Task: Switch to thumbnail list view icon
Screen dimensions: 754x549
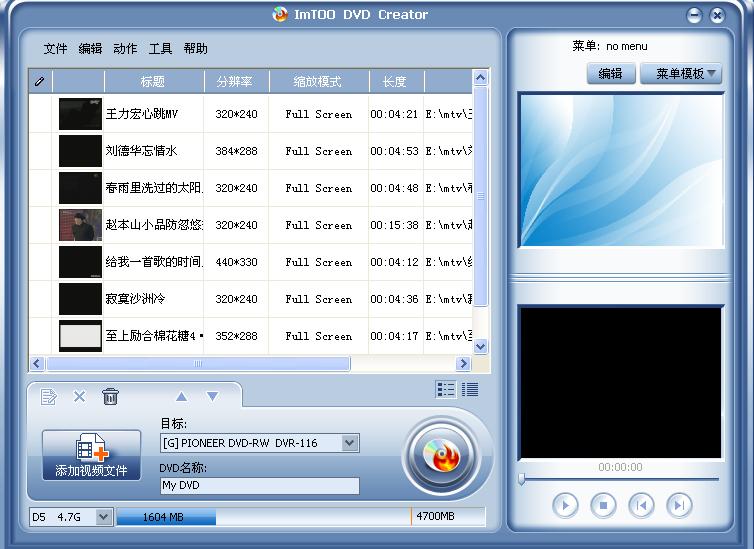Action: (x=445, y=389)
